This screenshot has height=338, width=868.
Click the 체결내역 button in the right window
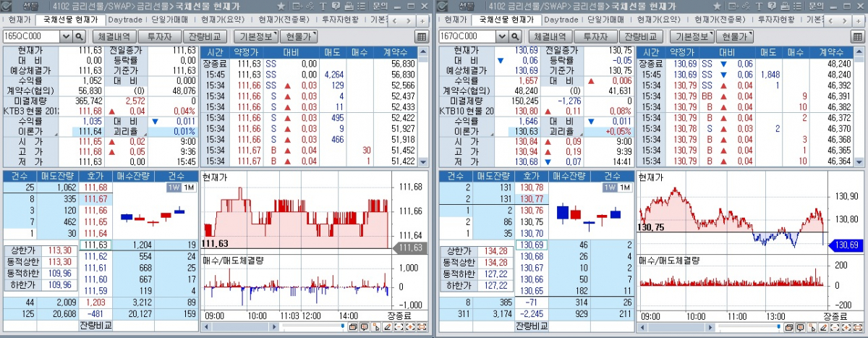pos(550,35)
